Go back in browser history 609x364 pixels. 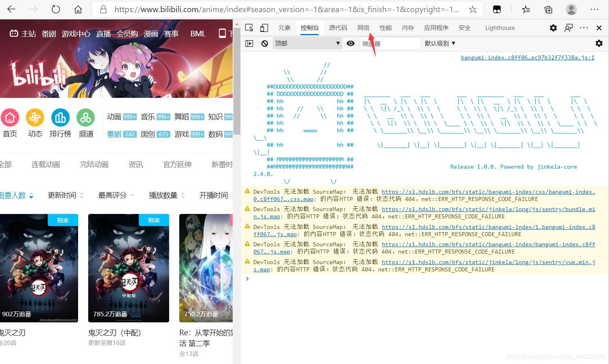click(x=11, y=9)
